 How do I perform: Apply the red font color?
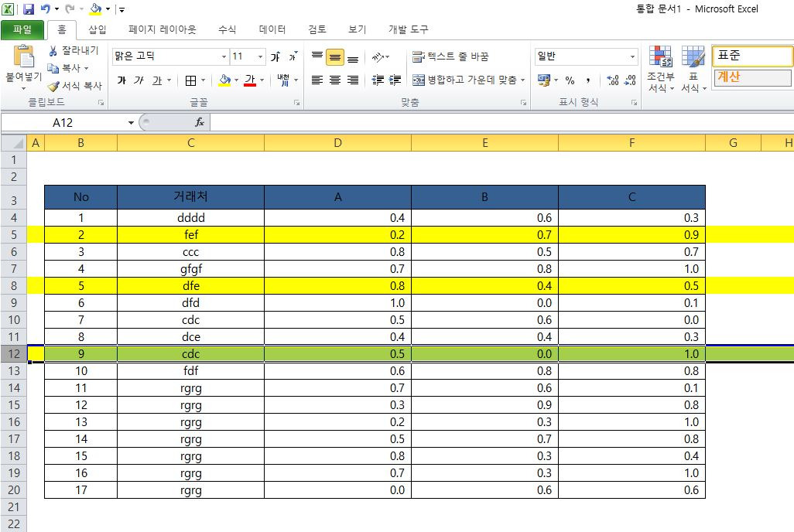(250, 80)
